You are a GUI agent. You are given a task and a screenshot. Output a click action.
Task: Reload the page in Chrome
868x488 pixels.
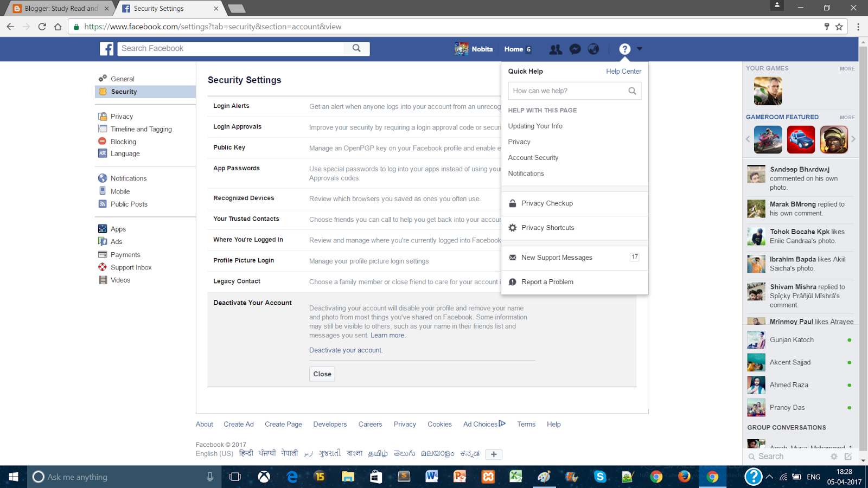click(42, 27)
